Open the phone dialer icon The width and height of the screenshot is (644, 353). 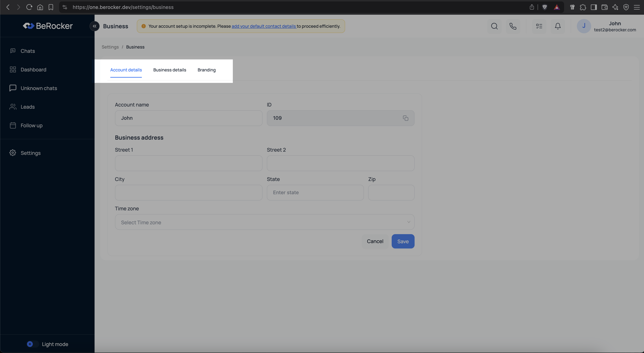pos(513,26)
